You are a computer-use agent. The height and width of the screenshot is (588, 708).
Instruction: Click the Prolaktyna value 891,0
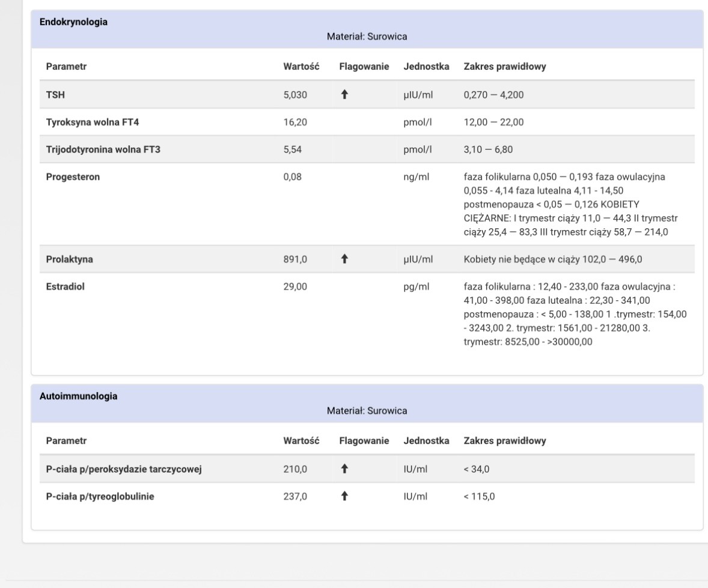[x=296, y=259]
